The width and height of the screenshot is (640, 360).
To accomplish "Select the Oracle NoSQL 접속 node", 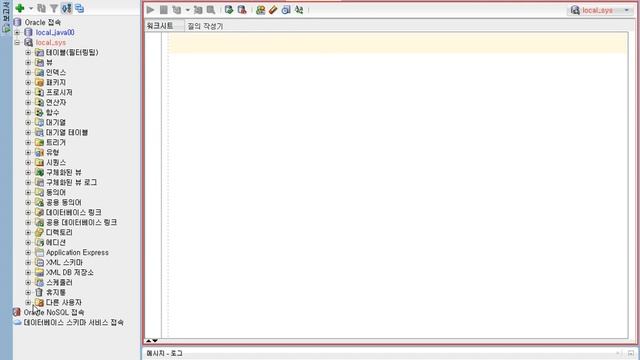I will pyautogui.click(x=54, y=312).
